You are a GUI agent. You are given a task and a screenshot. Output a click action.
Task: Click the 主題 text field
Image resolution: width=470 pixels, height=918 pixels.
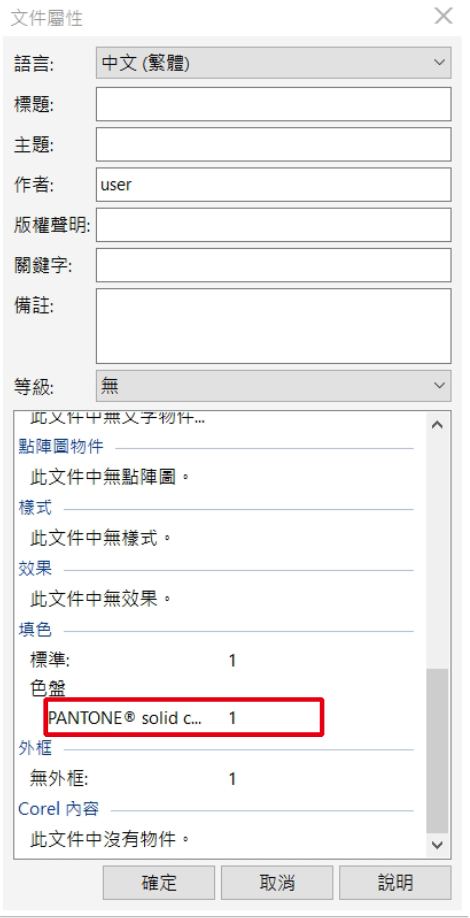point(273,144)
